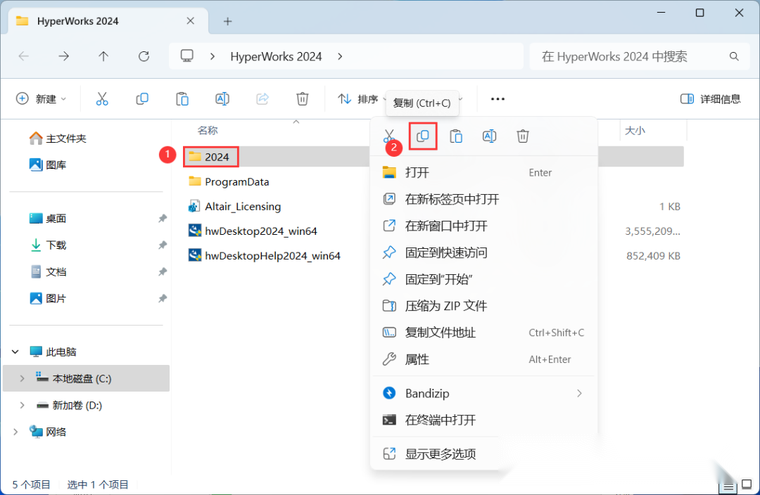Open 桌面 desktop in sidebar
The height and width of the screenshot is (495, 760).
[x=48, y=219]
